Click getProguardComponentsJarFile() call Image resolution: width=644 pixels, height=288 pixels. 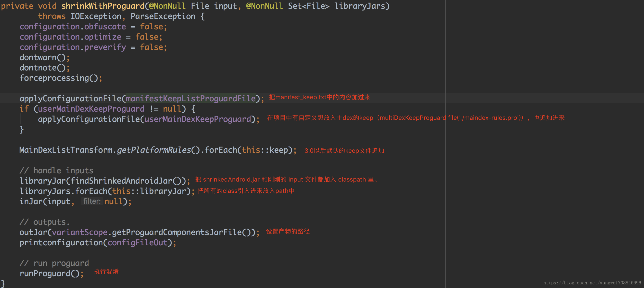tap(181, 232)
